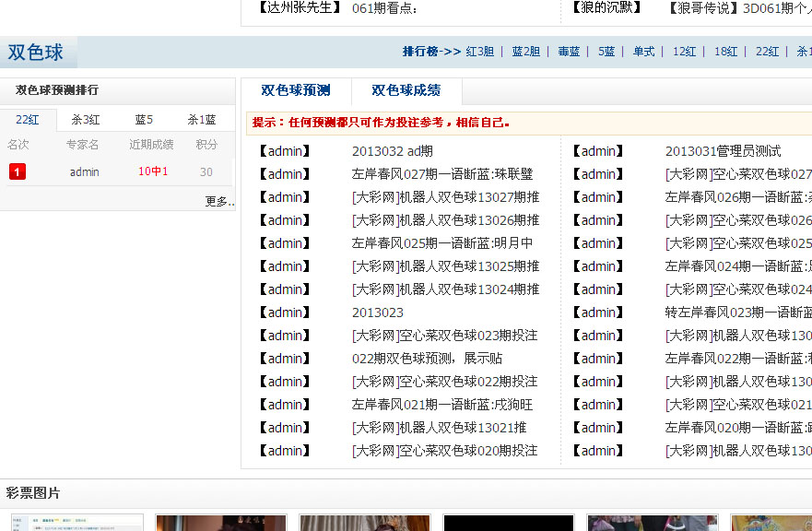This screenshot has width=812, height=531.
Task: Open [大彩网]机器人双色球13025期推 post
Action: (445, 266)
